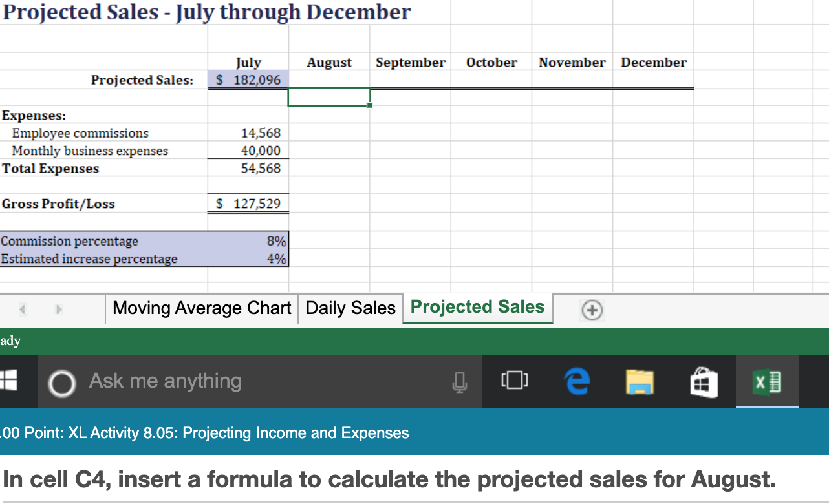829x504 pixels.
Task: Select the Excel icon in the taskbar
Action: 767,381
